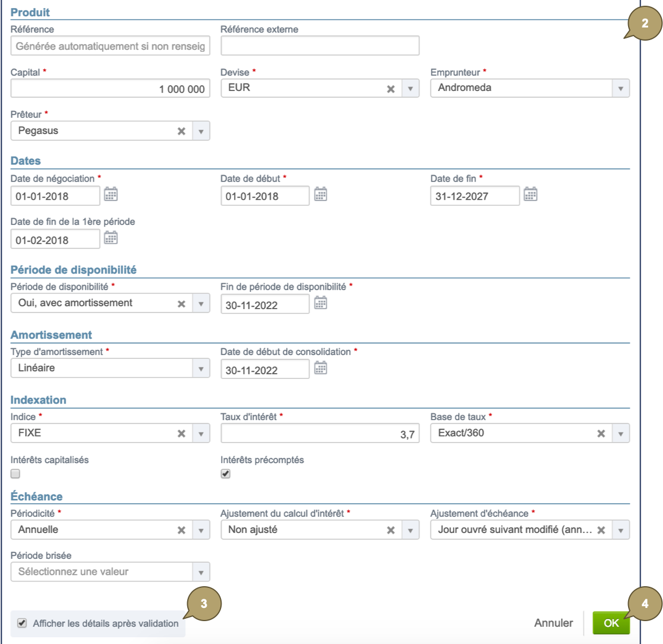663x644 pixels.
Task: Clear the Devise field with its × icon
Action: (391, 88)
